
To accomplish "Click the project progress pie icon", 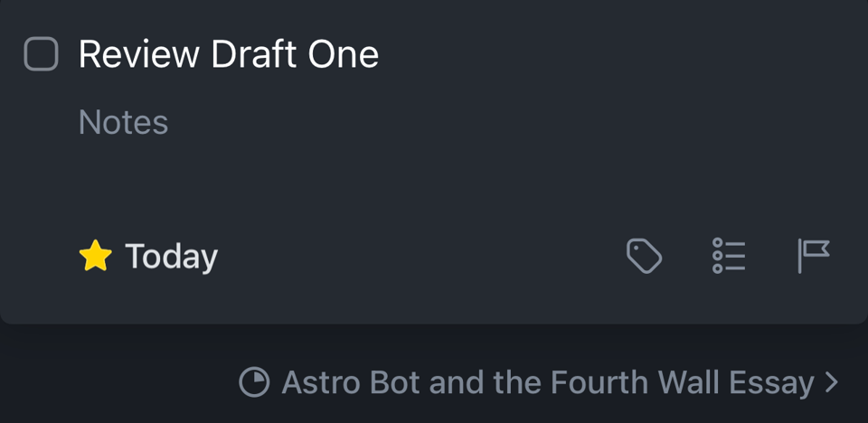I will (254, 382).
